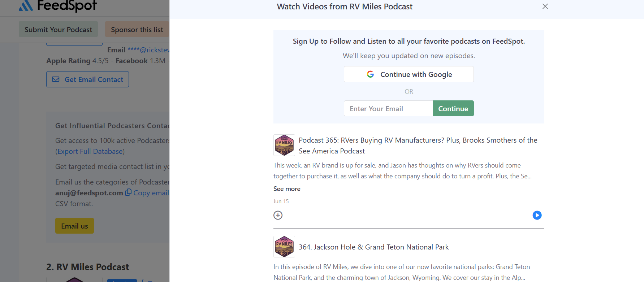
Task: Click the masked ****@rickstev email text
Action: (148, 50)
